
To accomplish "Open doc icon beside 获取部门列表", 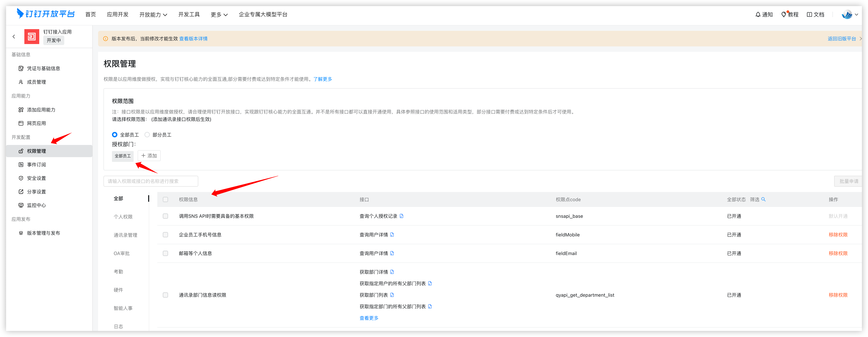I will [x=392, y=295].
